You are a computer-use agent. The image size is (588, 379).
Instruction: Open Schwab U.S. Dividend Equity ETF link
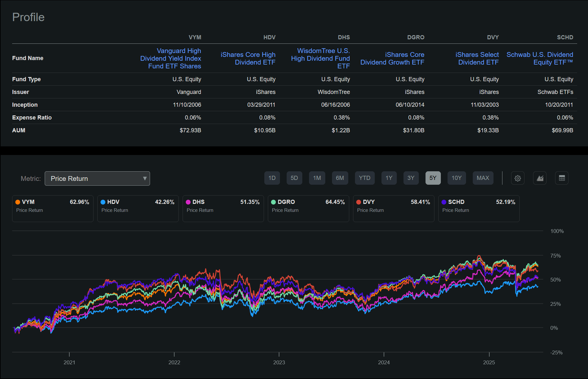pyautogui.click(x=540, y=58)
